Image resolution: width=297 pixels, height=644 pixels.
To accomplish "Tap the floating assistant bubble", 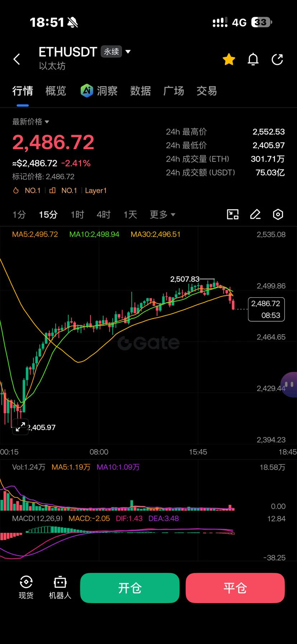I will point(289,385).
